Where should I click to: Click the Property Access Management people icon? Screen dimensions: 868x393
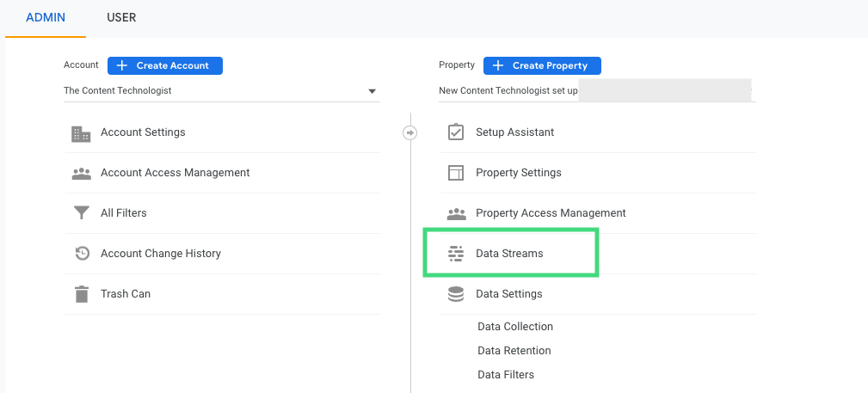coord(457,213)
